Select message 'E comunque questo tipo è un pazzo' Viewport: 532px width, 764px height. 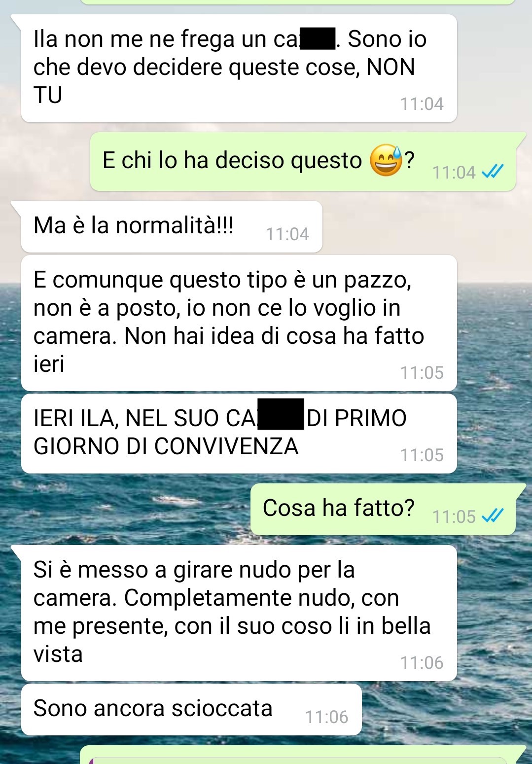click(239, 323)
